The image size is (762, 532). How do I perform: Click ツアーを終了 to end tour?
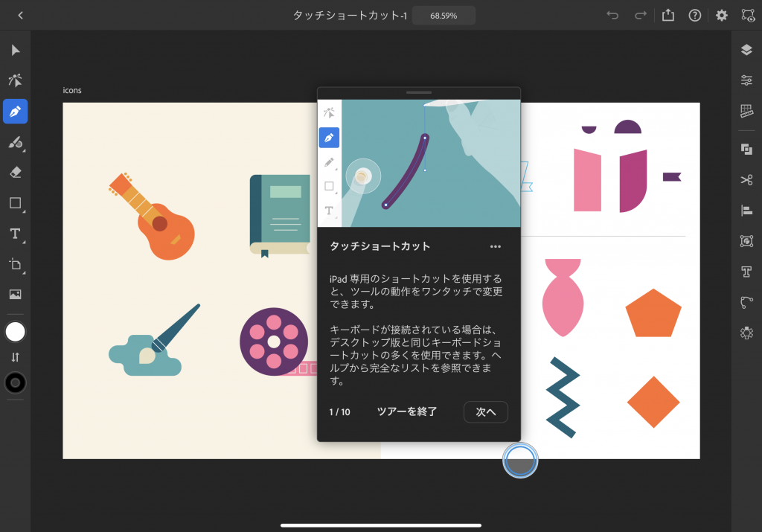point(407,411)
